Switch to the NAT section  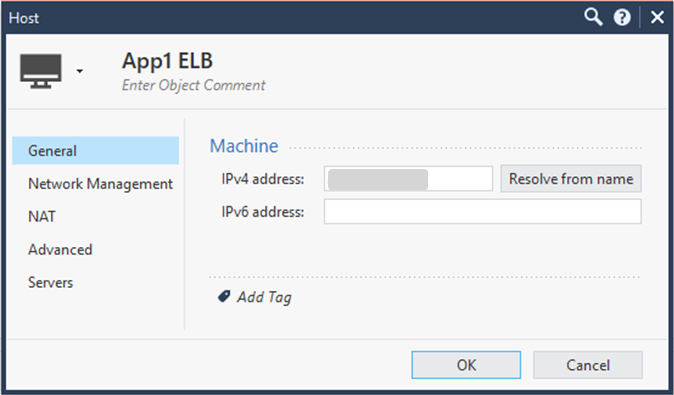pyautogui.click(x=42, y=217)
